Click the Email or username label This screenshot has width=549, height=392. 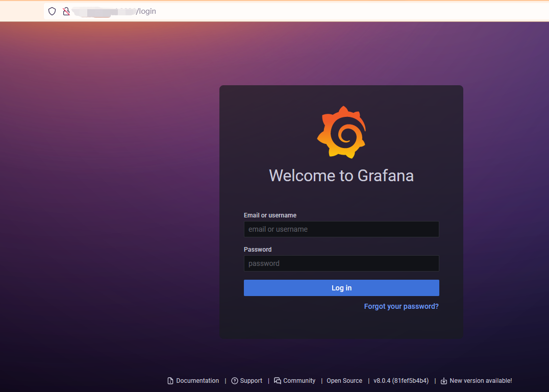[x=270, y=215]
